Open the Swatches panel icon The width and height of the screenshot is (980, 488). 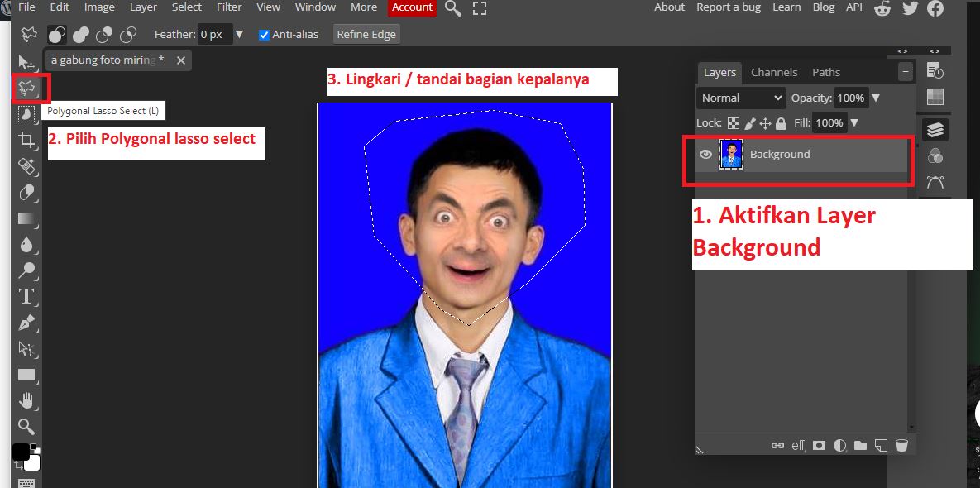[x=935, y=97]
